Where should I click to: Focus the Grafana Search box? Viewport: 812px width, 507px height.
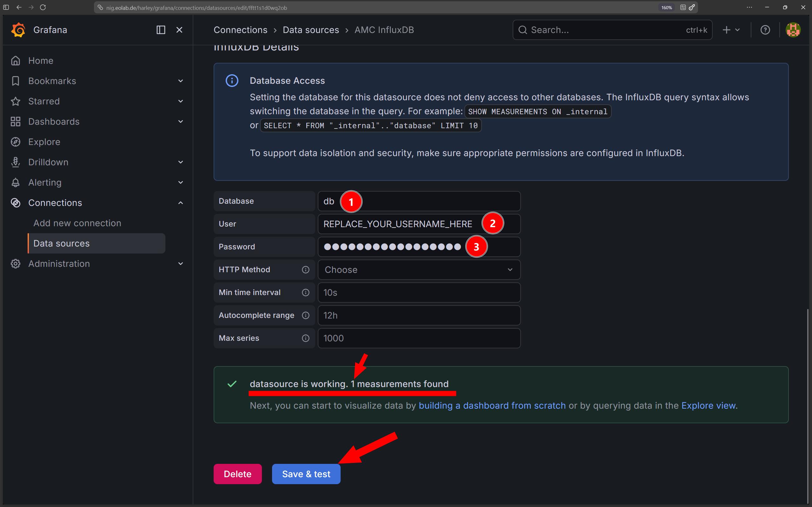coord(612,30)
